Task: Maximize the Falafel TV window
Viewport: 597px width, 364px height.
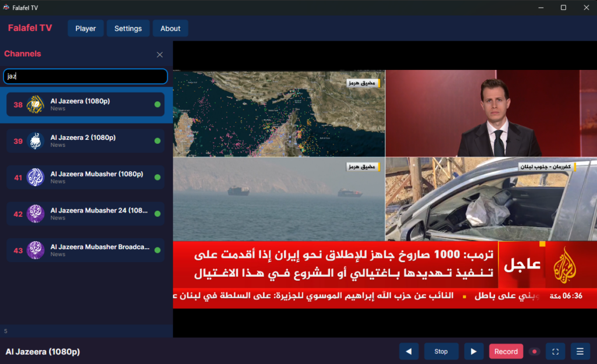Action: pos(564,8)
